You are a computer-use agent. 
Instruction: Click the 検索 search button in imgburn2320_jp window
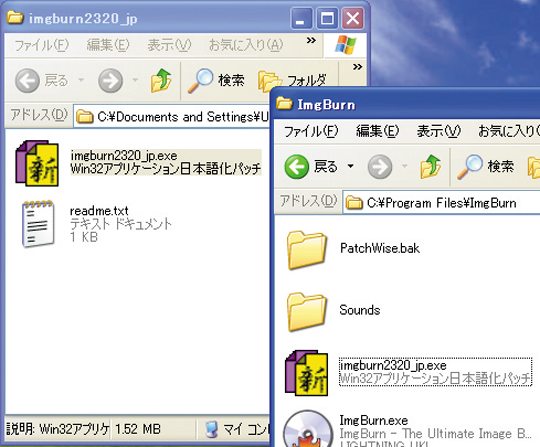pyautogui.click(x=216, y=81)
